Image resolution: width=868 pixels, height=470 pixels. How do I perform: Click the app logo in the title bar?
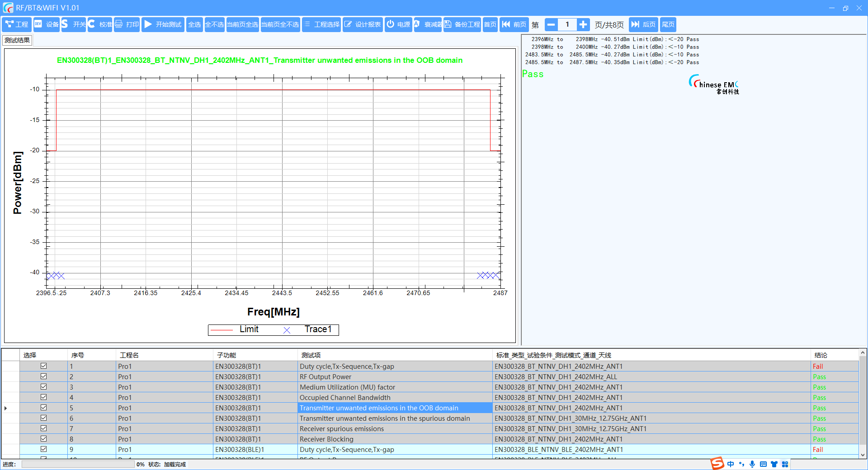click(x=8, y=8)
